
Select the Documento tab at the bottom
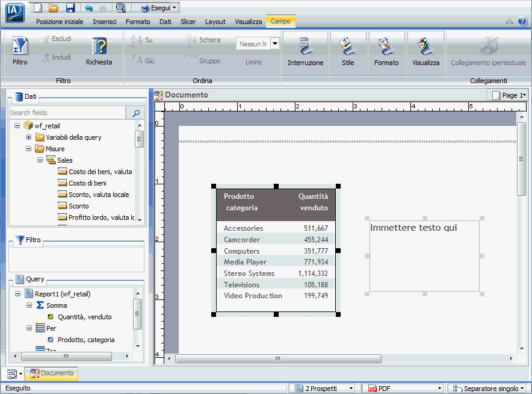[x=52, y=374]
